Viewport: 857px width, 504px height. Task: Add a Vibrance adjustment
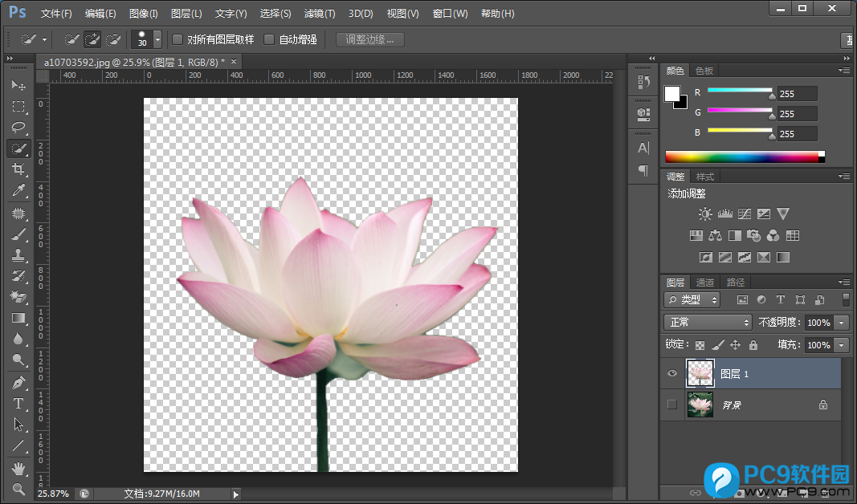coord(783,213)
